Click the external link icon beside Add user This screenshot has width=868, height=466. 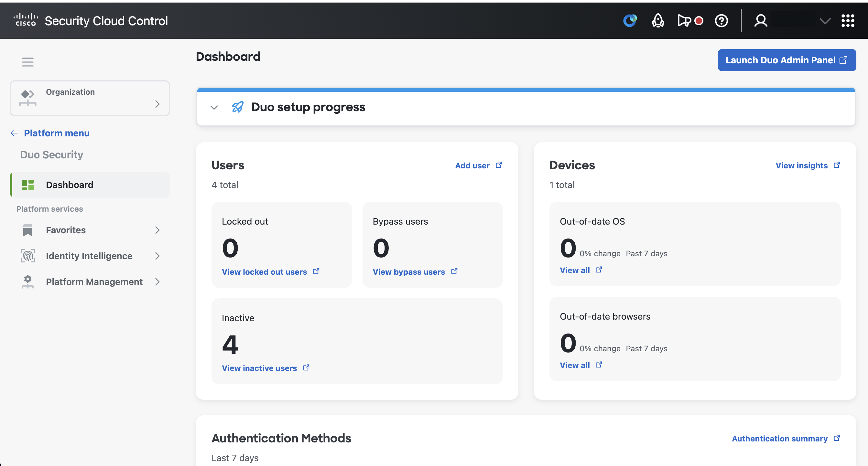(499, 165)
